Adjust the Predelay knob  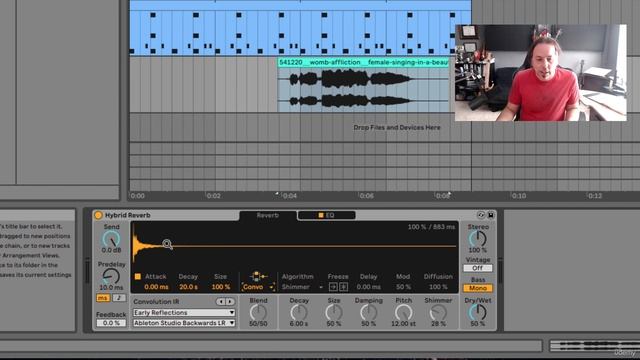pyautogui.click(x=111, y=277)
